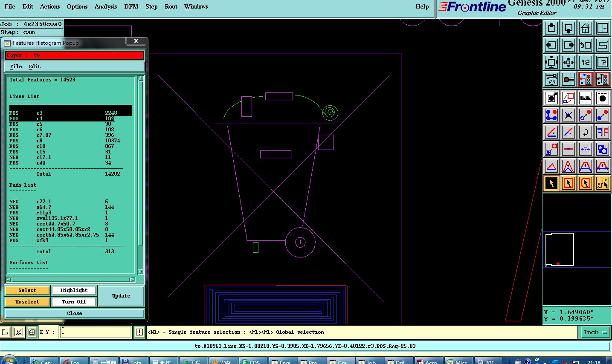Click the previous view icon

pyautogui.click(x=586, y=45)
